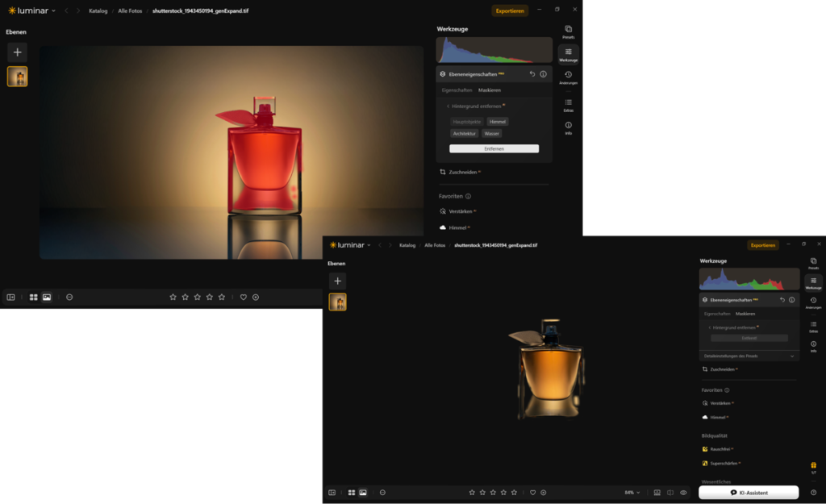Click the gift icon in the front window
Screen dimensions: 826x504
[813, 465]
